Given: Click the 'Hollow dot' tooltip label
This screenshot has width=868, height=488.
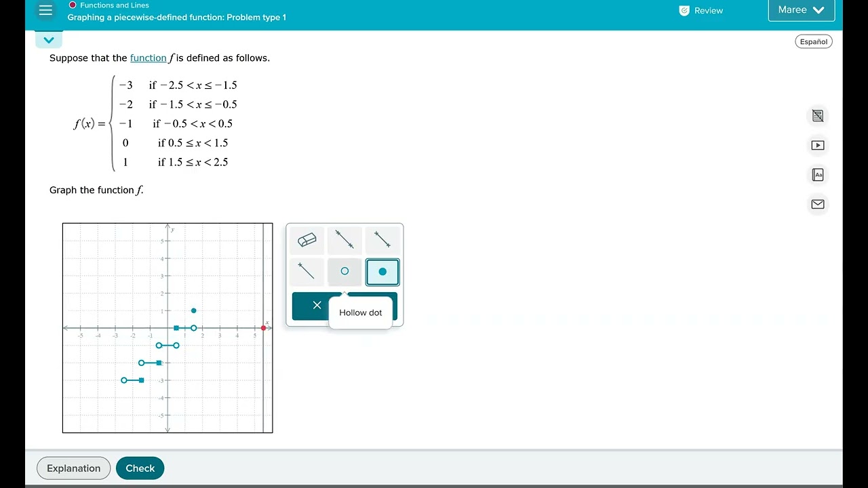Looking at the screenshot, I should click(361, 312).
